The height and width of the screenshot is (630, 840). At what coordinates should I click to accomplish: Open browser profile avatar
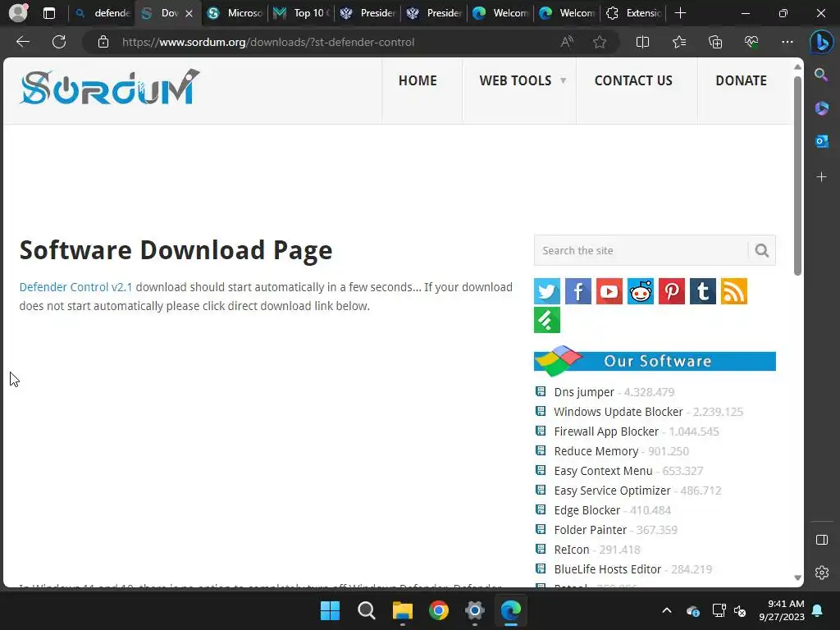coord(18,13)
